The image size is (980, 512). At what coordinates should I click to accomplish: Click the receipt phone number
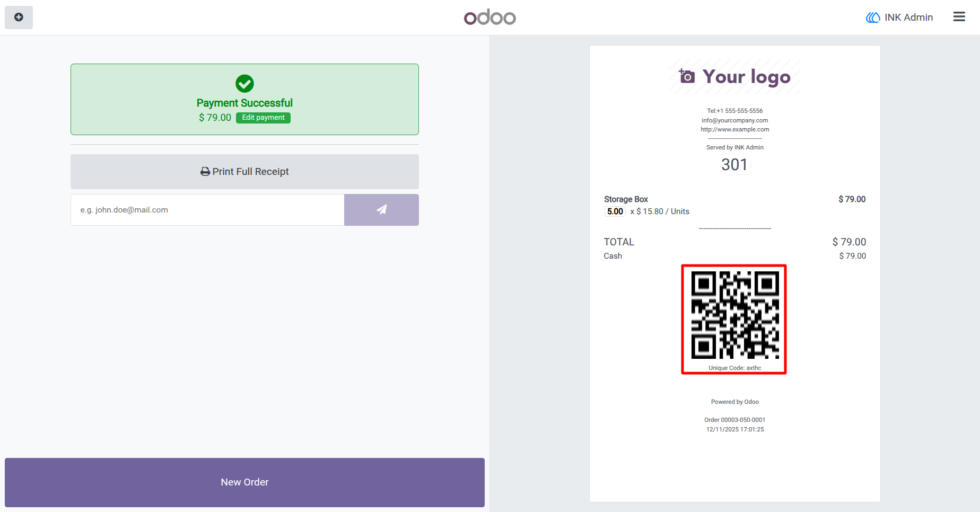[734, 111]
